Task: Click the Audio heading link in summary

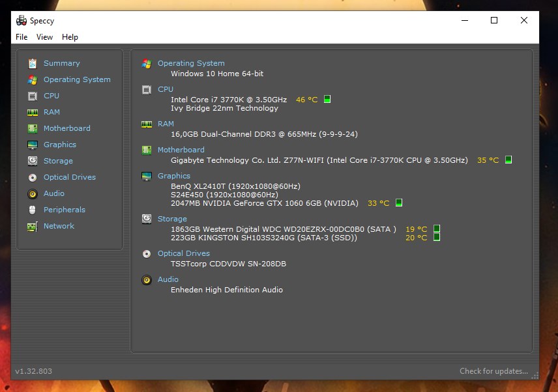Action: click(x=168, y=279)
